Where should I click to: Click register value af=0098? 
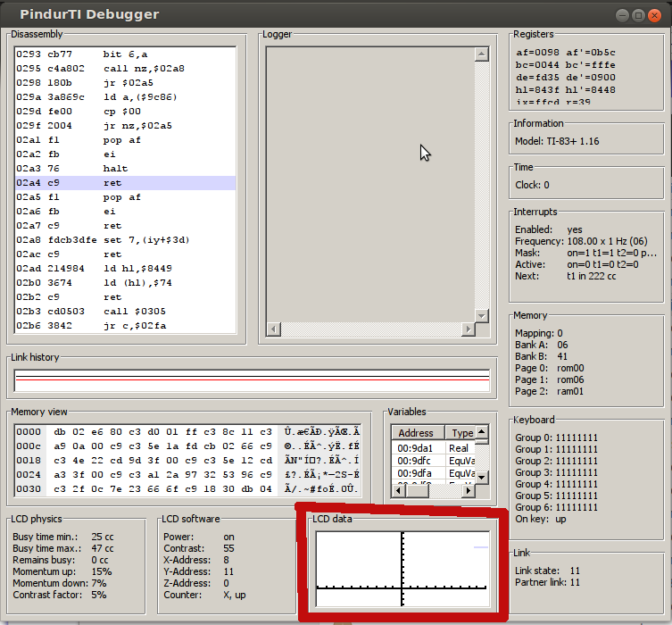[537, 53]
